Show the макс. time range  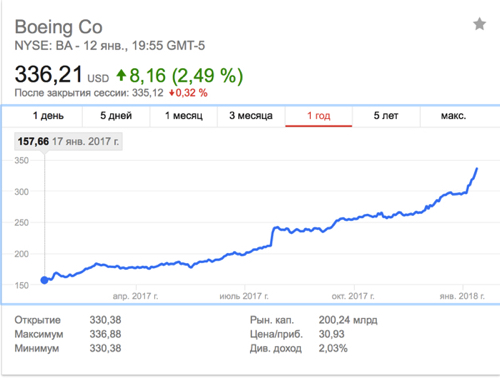point(454,116)
